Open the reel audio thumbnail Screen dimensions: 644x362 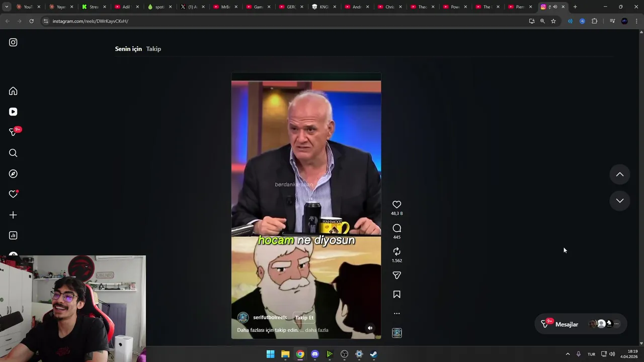tap(397, 333)
